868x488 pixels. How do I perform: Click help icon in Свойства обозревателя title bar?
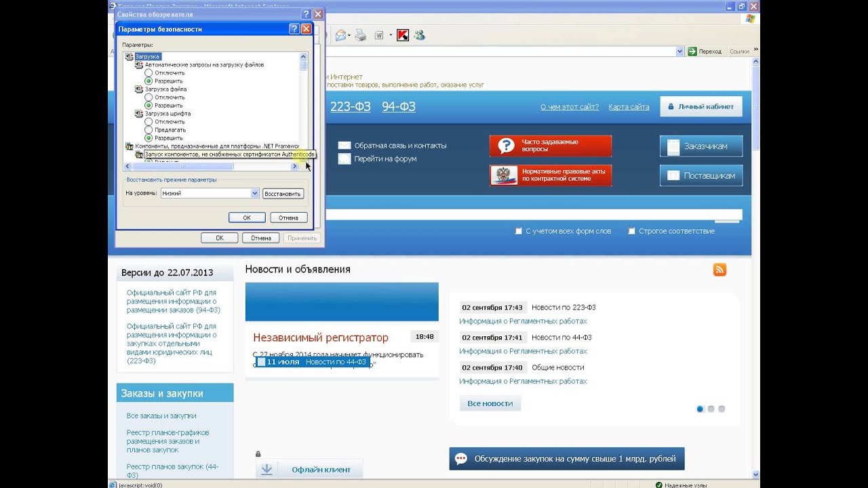tap(307, 14)
